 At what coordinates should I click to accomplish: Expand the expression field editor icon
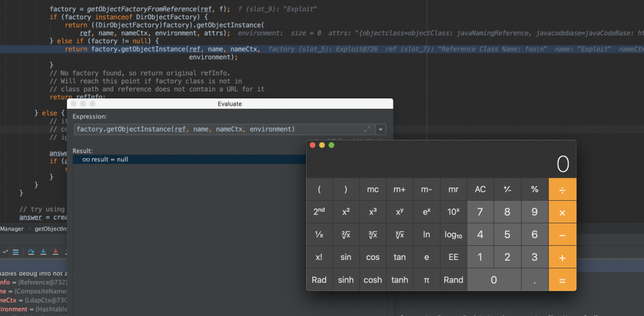point(368,129)
